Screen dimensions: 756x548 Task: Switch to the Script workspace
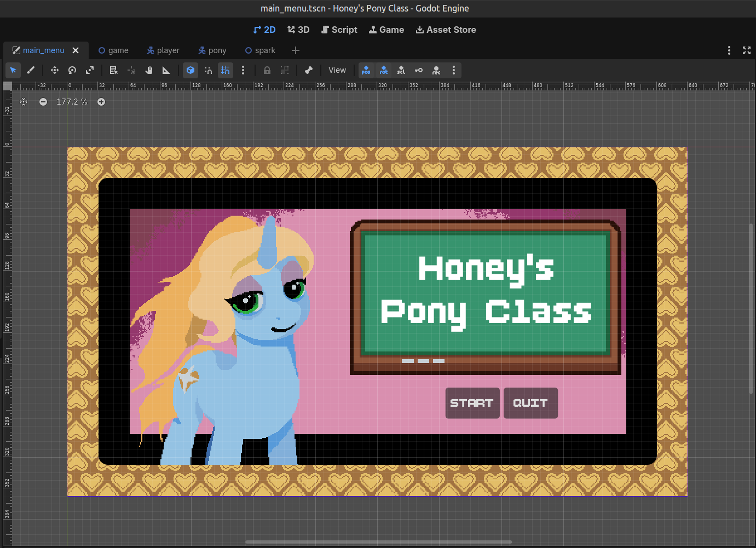339,30
